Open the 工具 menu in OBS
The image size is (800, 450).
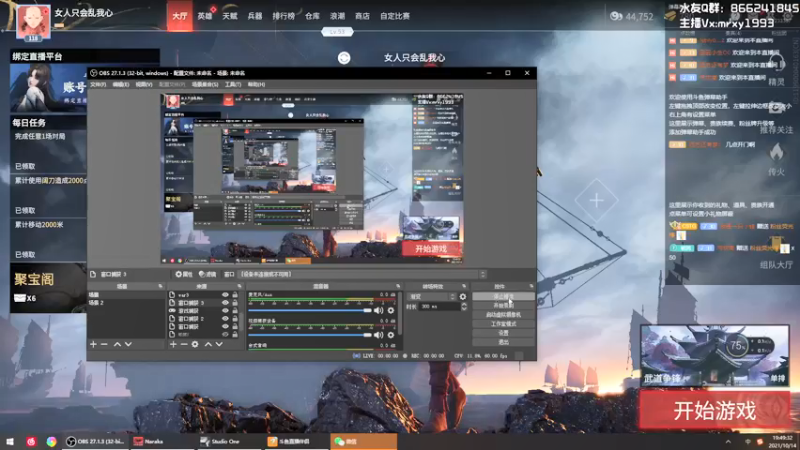pos(233,84)
